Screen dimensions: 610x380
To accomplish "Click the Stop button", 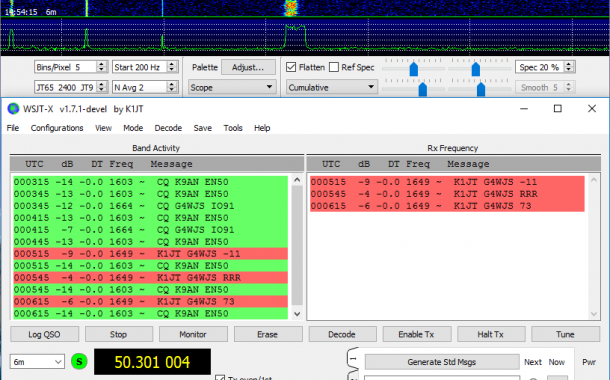I will (119, 334).
